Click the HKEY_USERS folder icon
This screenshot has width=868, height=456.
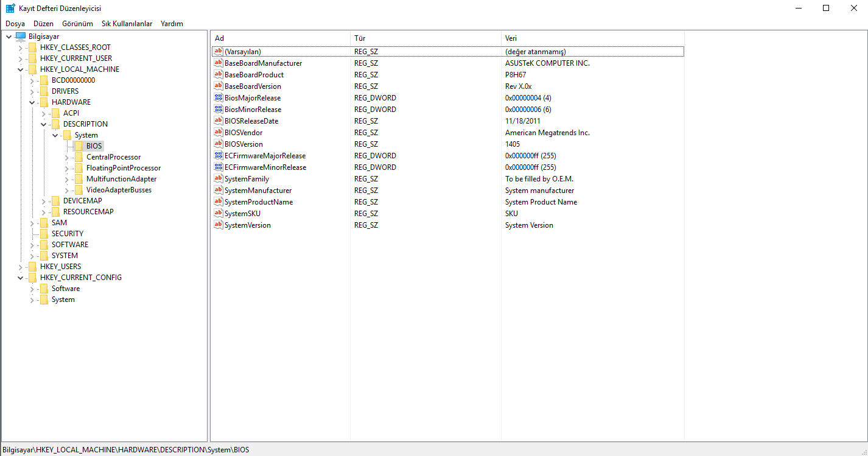[x=32, y=267]
